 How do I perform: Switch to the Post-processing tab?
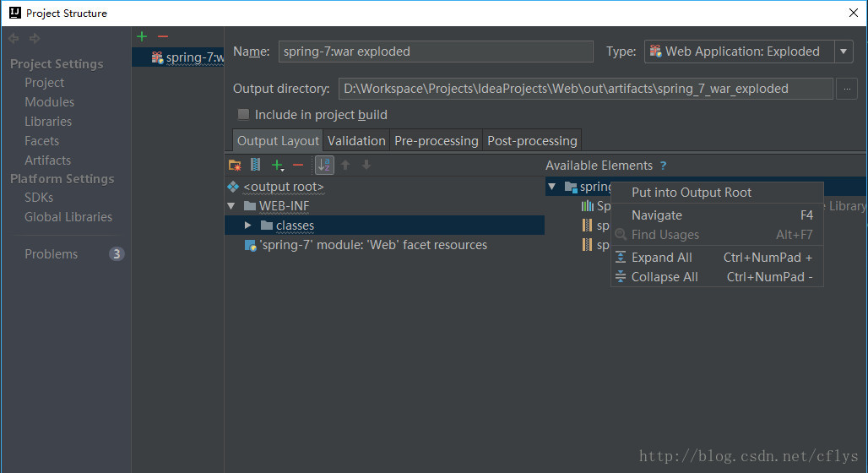point(532,141)
